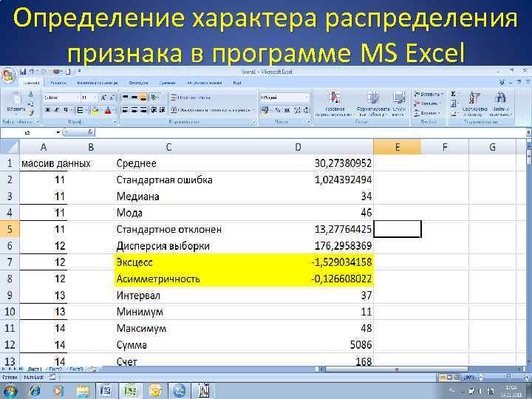Click the big Вставить paste button
Viewport: 532px width, 399px height.
pos(16,102)
